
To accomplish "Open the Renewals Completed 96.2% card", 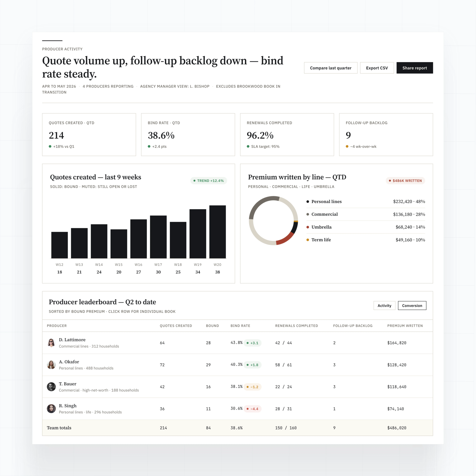I will [x=287, y=135].
